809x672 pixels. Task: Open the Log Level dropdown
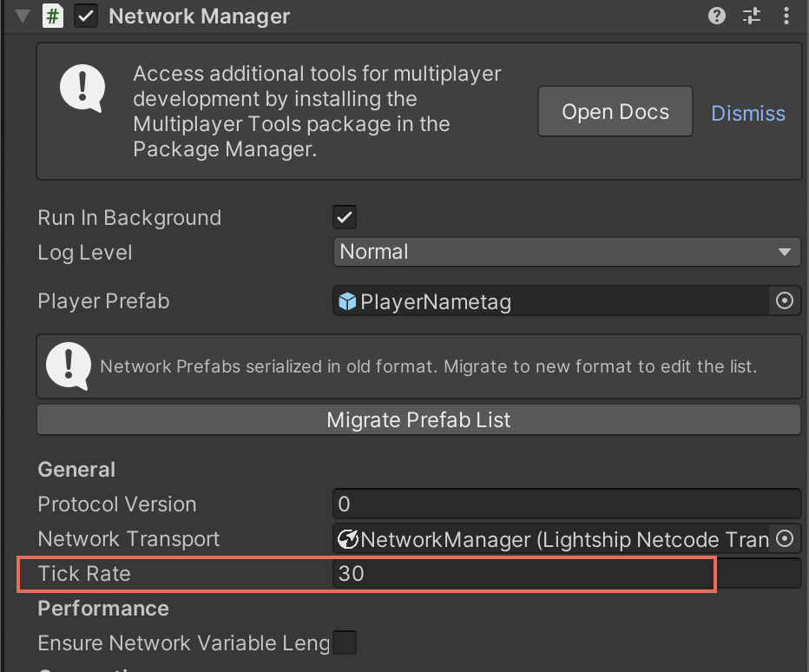pyautogui.click(x=566, y=253)
